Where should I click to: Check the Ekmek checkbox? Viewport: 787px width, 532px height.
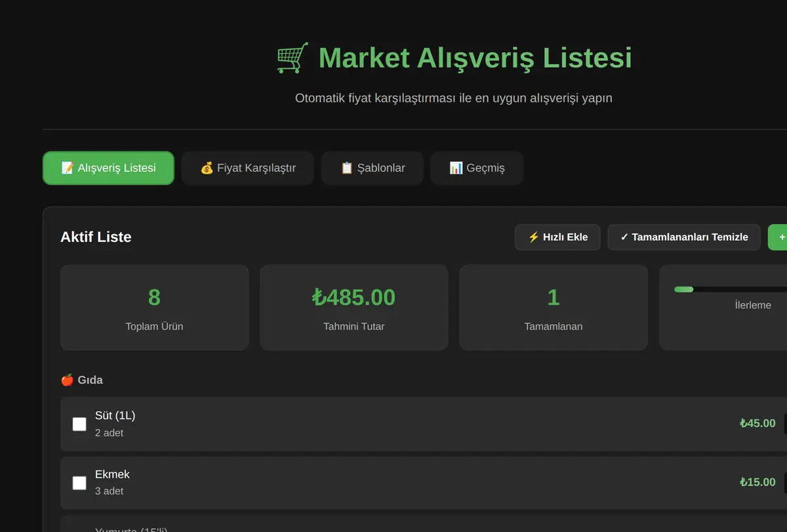79,483
